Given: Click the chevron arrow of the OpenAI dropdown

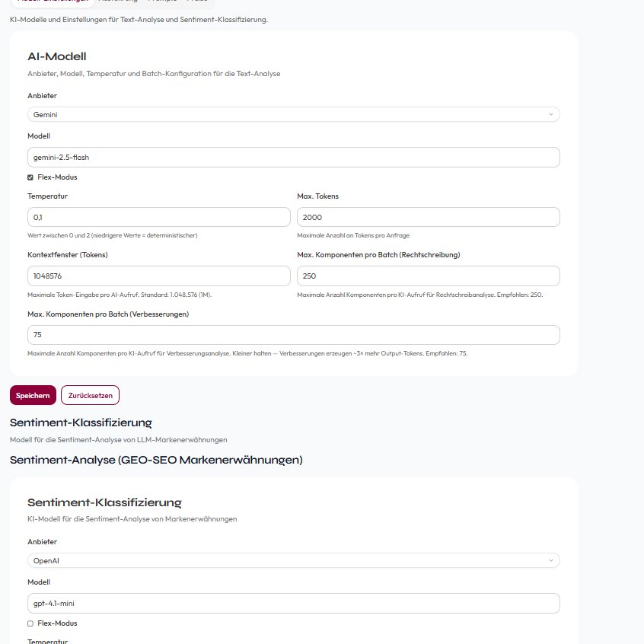Looking at the screenshot, I should [x=551, y=560].
